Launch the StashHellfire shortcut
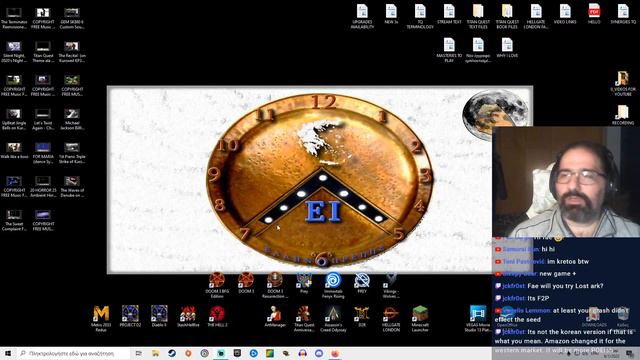This screenshot has height=360, width=640. pyautogui.click(x=188, y=316)
